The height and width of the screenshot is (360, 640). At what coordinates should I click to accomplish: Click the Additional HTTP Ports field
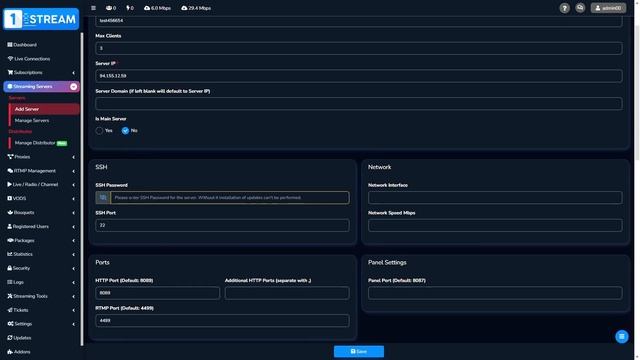[287, 293]
